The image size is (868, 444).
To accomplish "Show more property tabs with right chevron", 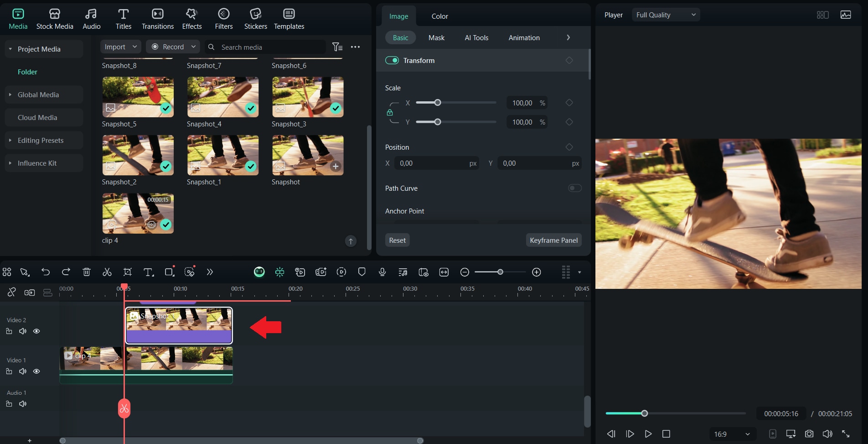I will (568, 37).
